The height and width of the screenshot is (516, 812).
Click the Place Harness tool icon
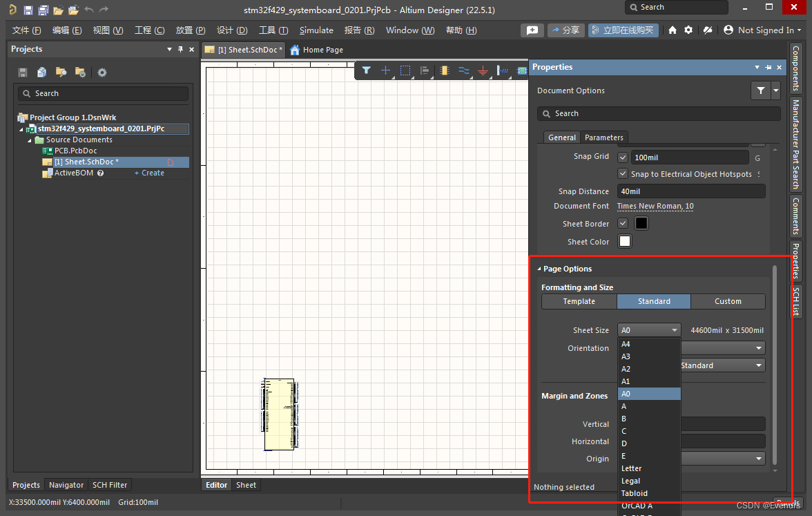[x=503, y=70]
